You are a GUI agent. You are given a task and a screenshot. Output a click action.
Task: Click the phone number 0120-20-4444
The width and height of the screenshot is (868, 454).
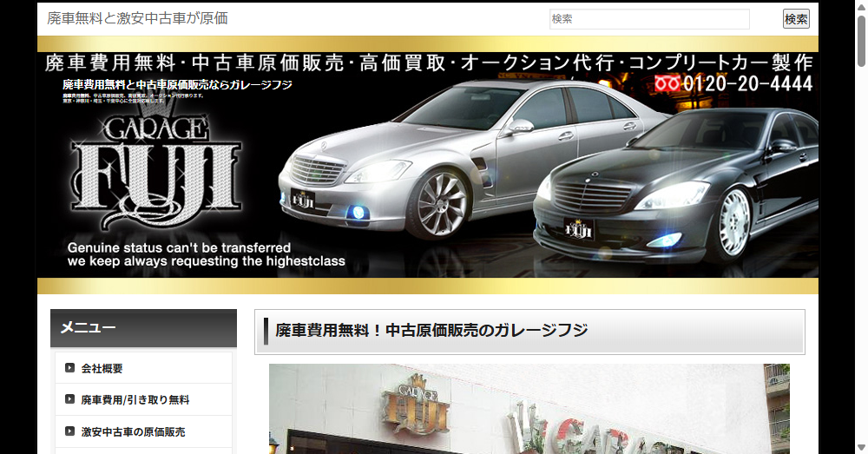[x=747, y=84]
